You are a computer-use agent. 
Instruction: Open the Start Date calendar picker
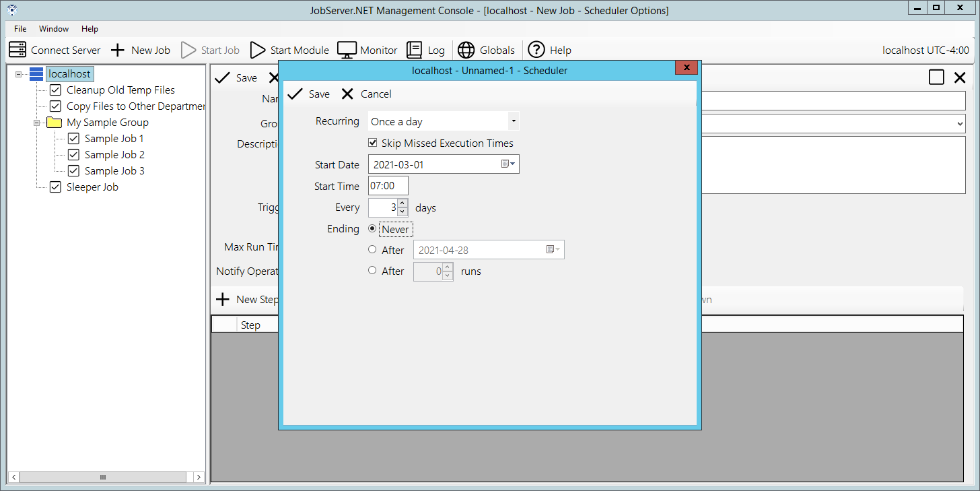point(508,164)
